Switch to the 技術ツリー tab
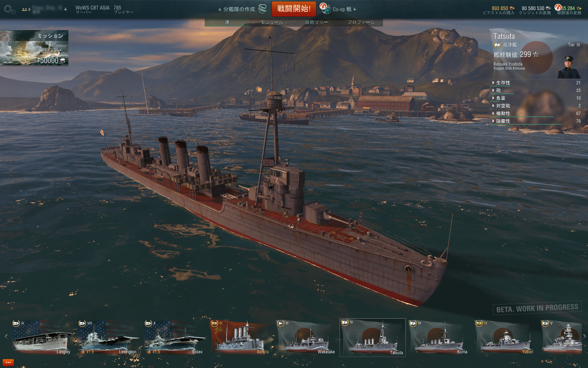588x368 pixels. pyautogui.click(x=316, y=22)
